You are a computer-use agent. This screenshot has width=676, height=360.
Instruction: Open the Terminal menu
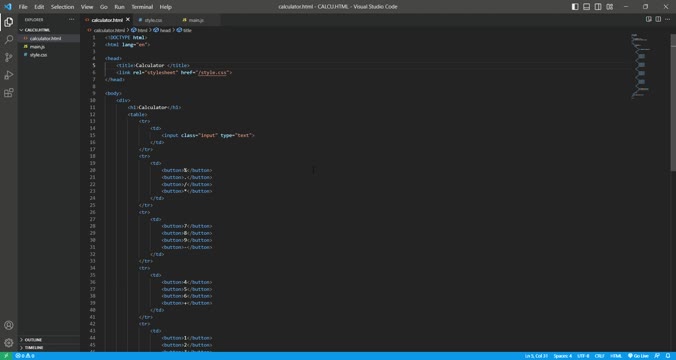142,6
